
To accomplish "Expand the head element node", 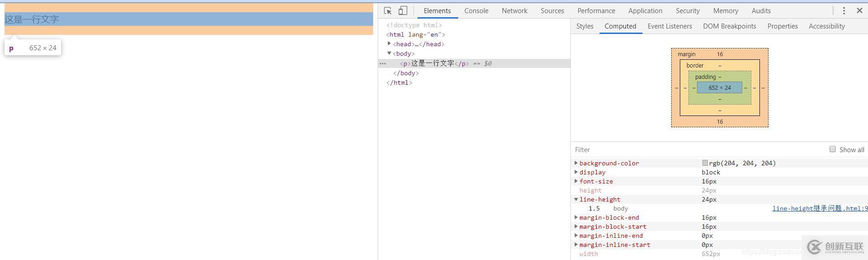I will tap(389, 43).
